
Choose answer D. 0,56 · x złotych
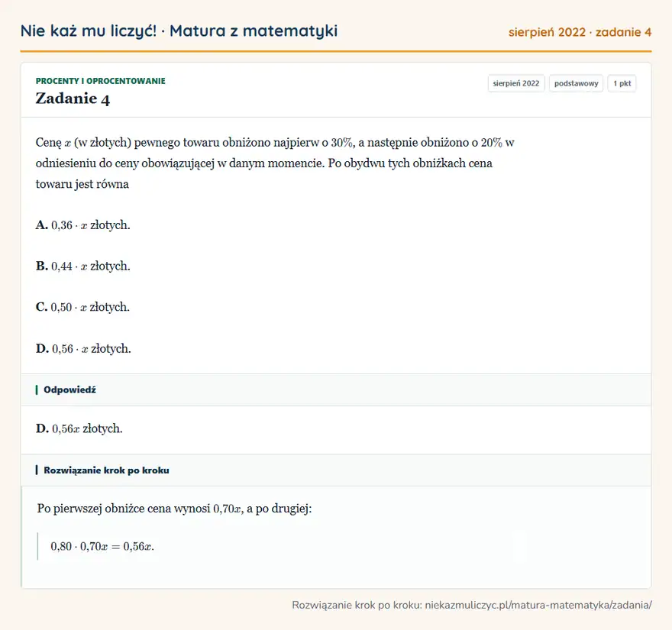pos(83,348)
